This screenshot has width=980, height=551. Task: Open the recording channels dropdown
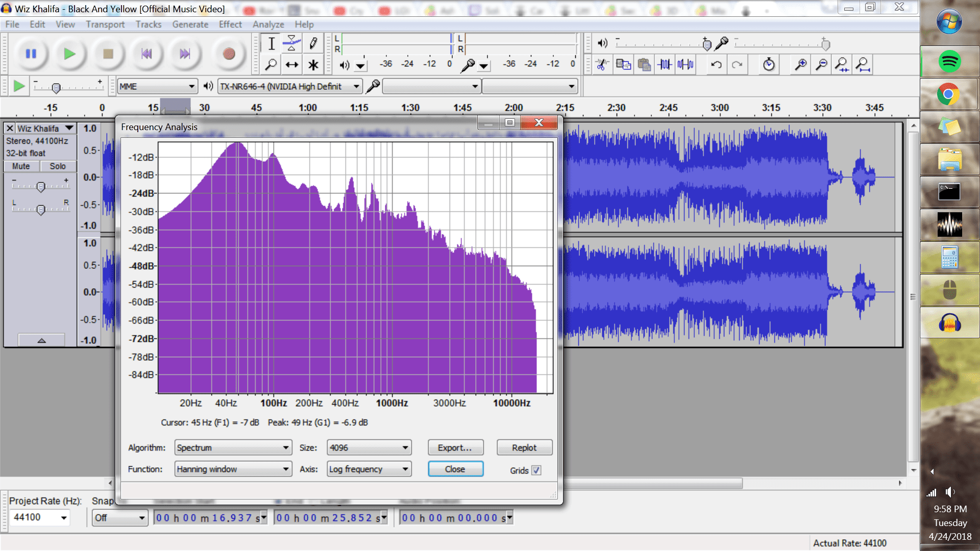pyautogui.click(x=530, y=86)
